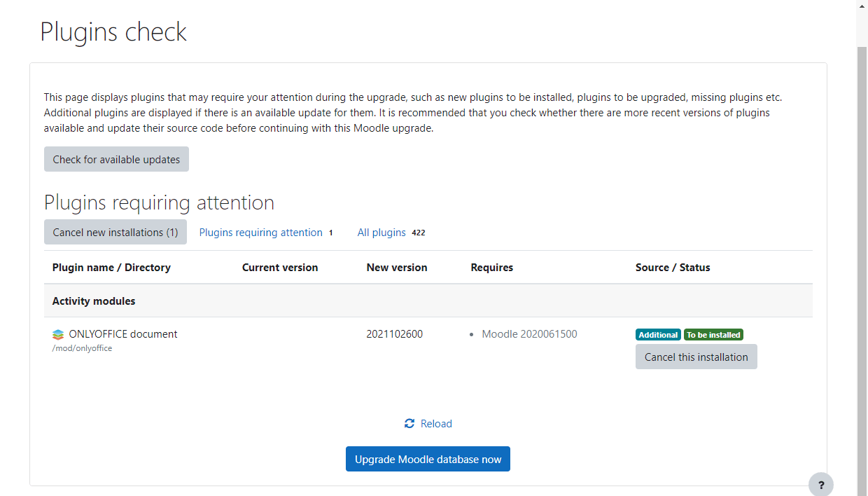
Task: Click the Requires column header
Action: click(x=492, y=267)
